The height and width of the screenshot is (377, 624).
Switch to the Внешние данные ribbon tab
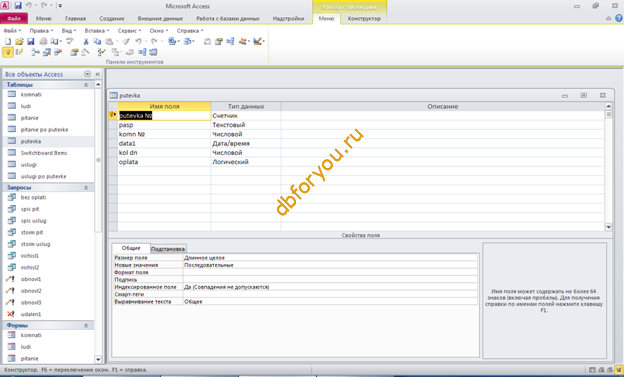pos(160,18)
